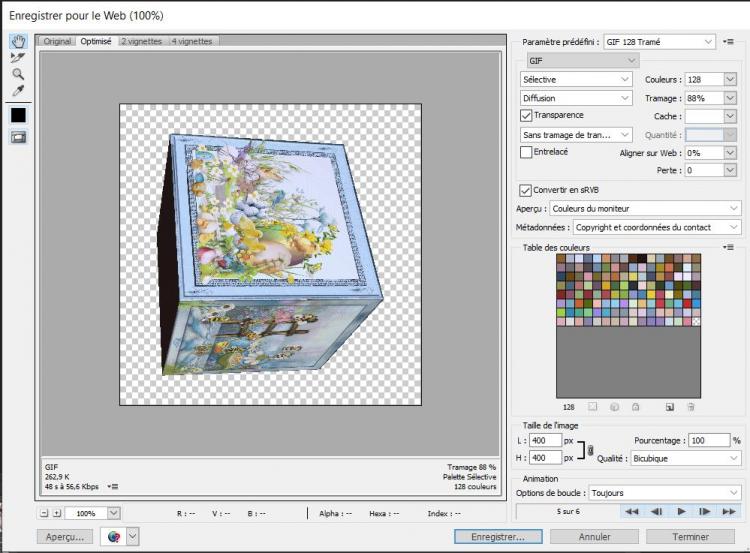750x553 pixels.
Task: Delete selected color trash icon
Action: click(690, 407)
